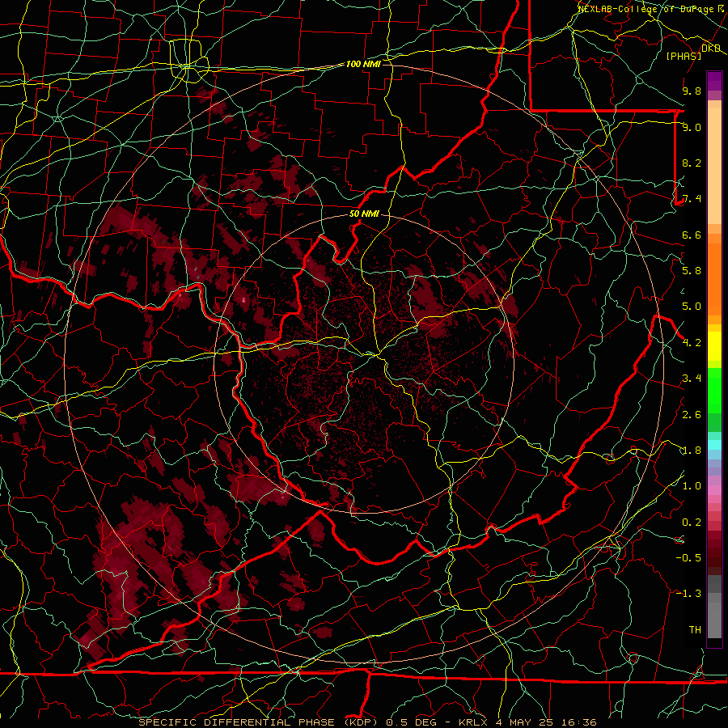Viewport: 728px width, 728px height.
Task: Click the 6.6 value on color scale
Action: pyautogui.click(x=692, y=235)
